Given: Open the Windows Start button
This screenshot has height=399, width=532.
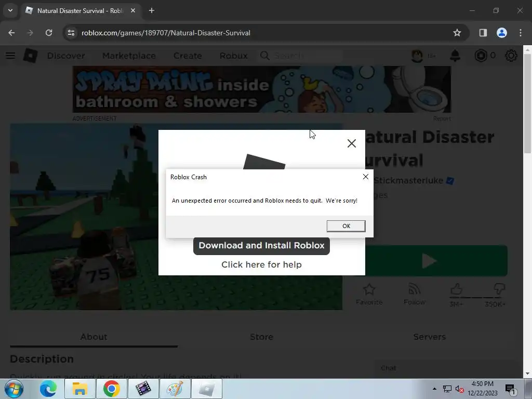Looking at the screenshot, I should [x=14, y=389].
